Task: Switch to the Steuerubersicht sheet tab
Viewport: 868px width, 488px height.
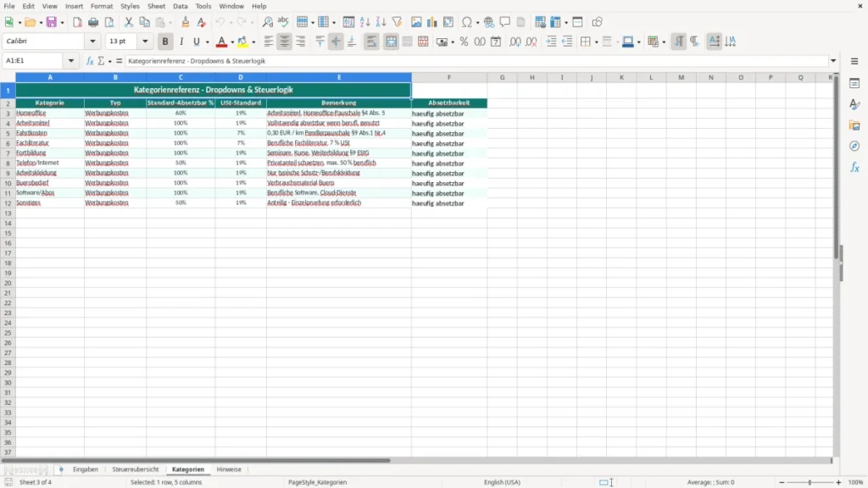Action: coord(135,469)
